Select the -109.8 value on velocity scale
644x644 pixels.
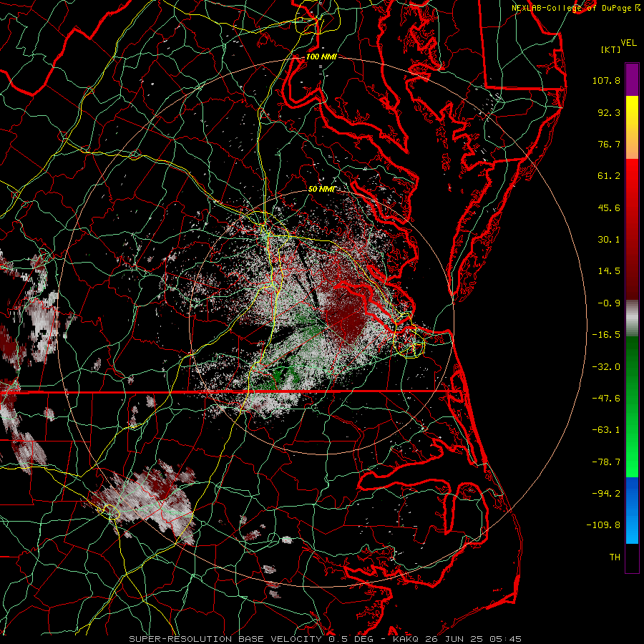coord(603,525)
